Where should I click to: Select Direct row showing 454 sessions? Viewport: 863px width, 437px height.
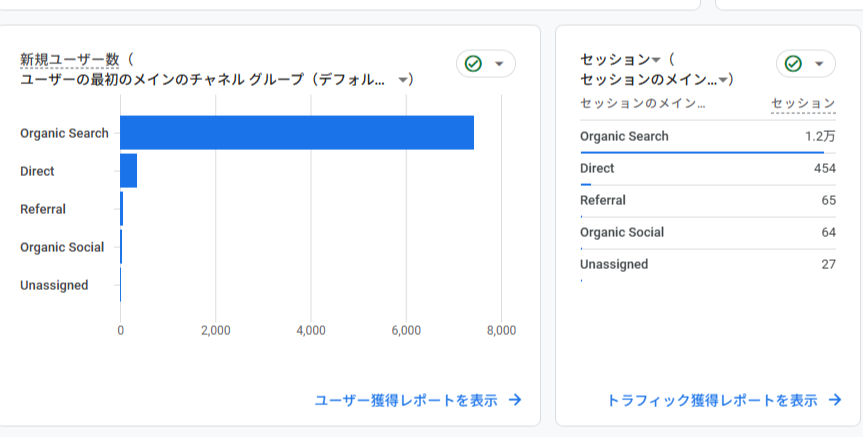(707, 169)
